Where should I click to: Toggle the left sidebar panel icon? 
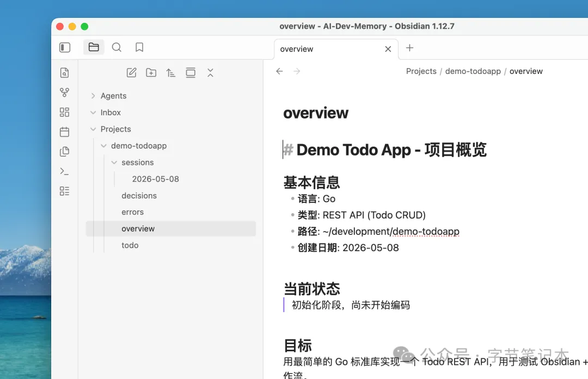coord(64,47)
